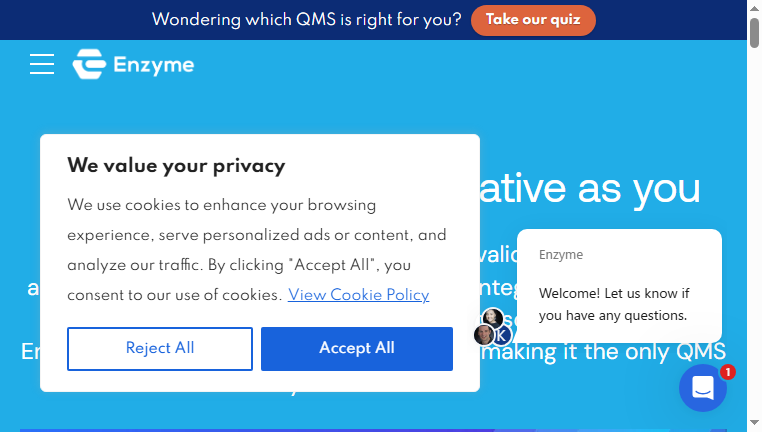Click the empty scrollbar track below thumb
Screen dimensions: 762x432
tap(754, 233)
